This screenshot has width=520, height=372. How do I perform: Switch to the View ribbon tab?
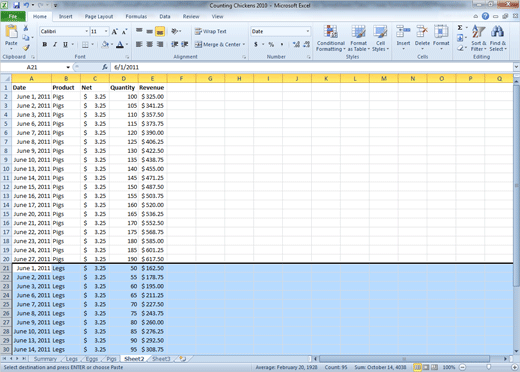(x=217, y=16)
